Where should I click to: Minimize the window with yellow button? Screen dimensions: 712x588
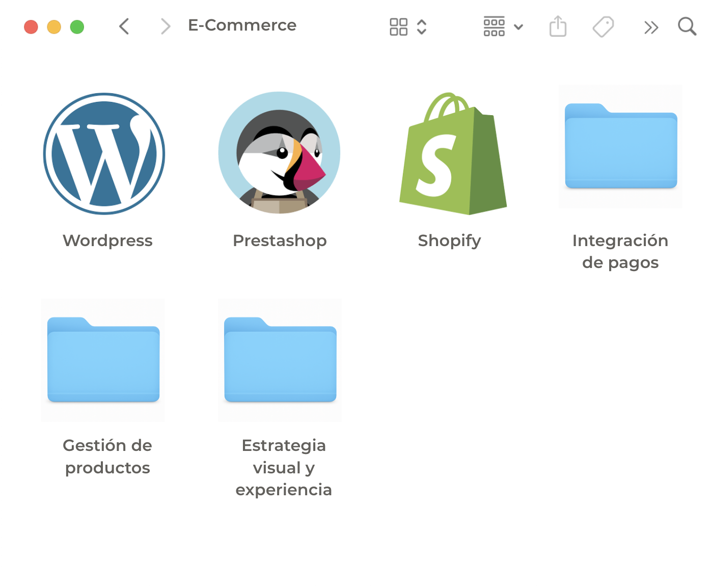(x=54, y=27)
